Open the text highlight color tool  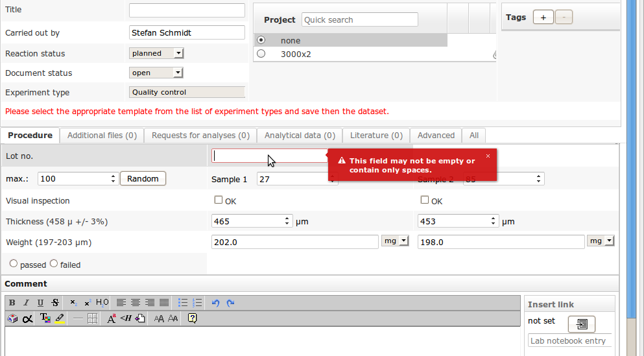click(60, 318)
